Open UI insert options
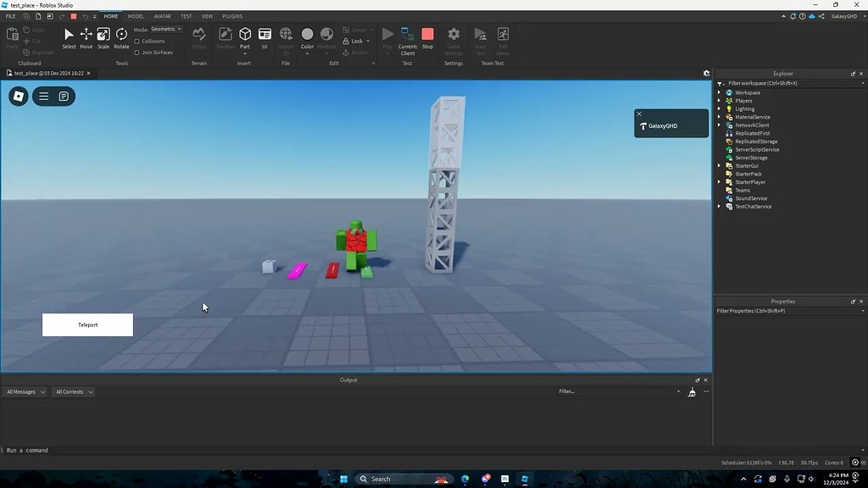868x488 pixels. click(264, 36)
